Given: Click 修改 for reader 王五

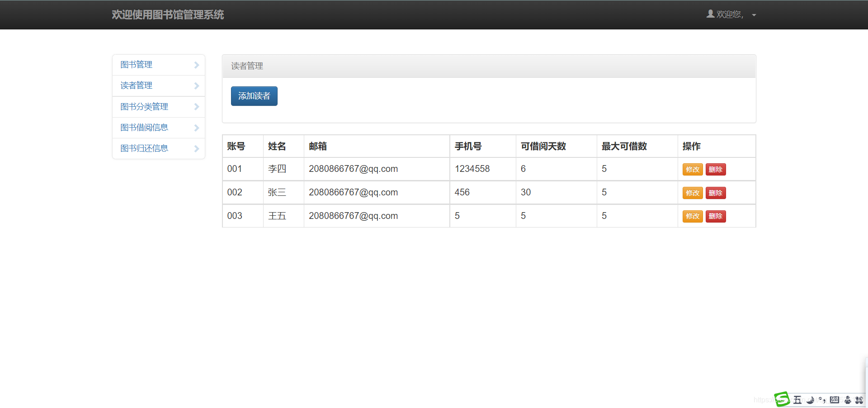Looking at the screenshot, I should [693, 216].
